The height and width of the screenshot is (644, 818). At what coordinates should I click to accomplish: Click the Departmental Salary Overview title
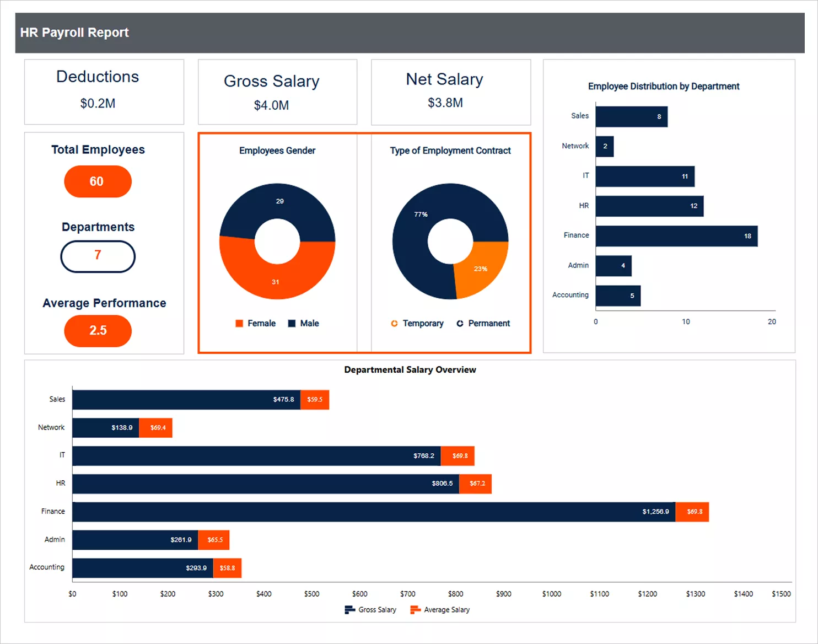click(410, 370)
